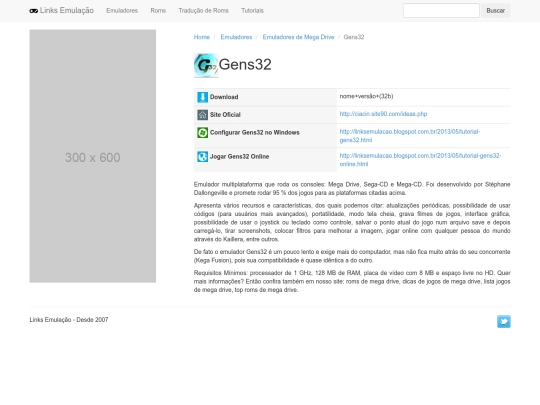540x405 pixels.
Task: Click the green Windows configure icon
Action: pyautogui.click(x=202, y=133)
